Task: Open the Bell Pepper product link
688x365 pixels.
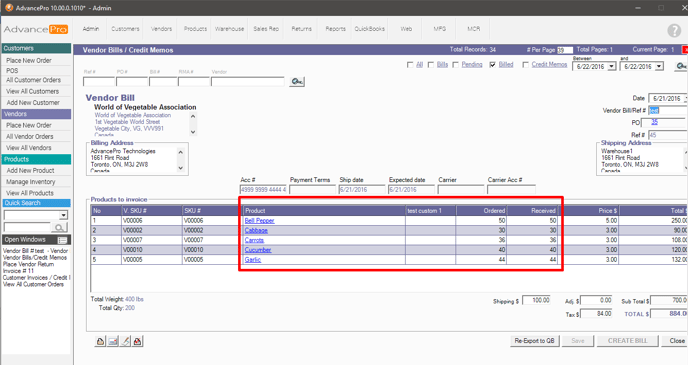Action: (x=259, y=221)
